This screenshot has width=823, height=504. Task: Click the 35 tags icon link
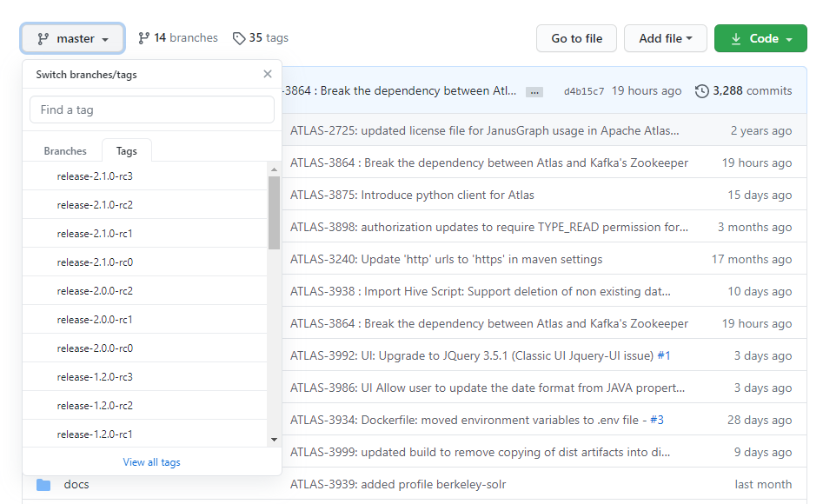tap(239, 38)
